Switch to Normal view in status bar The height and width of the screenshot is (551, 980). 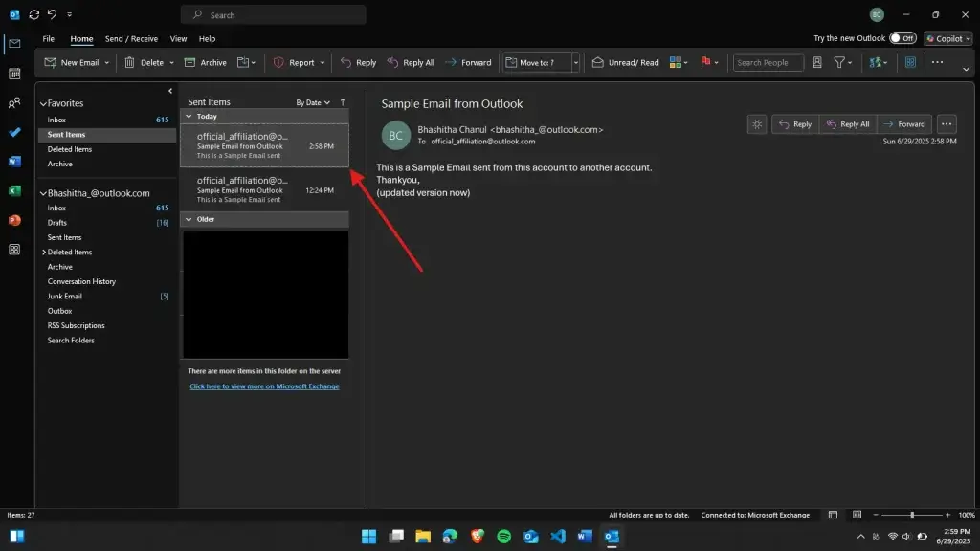(833, 515)
